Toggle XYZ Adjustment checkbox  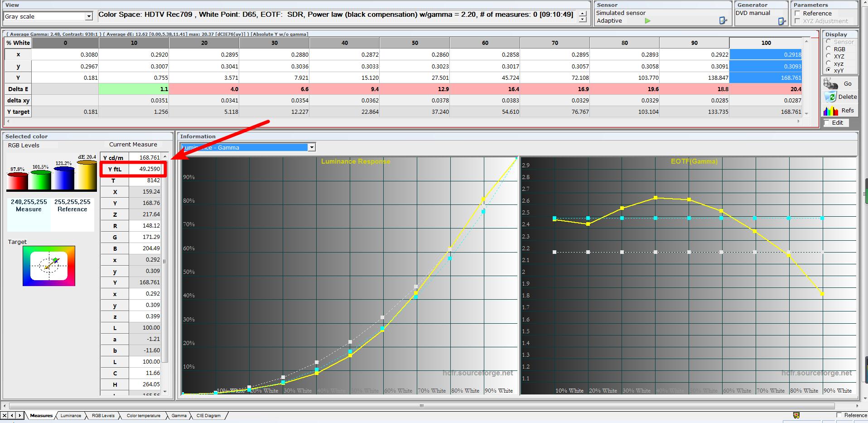[798, 21]
